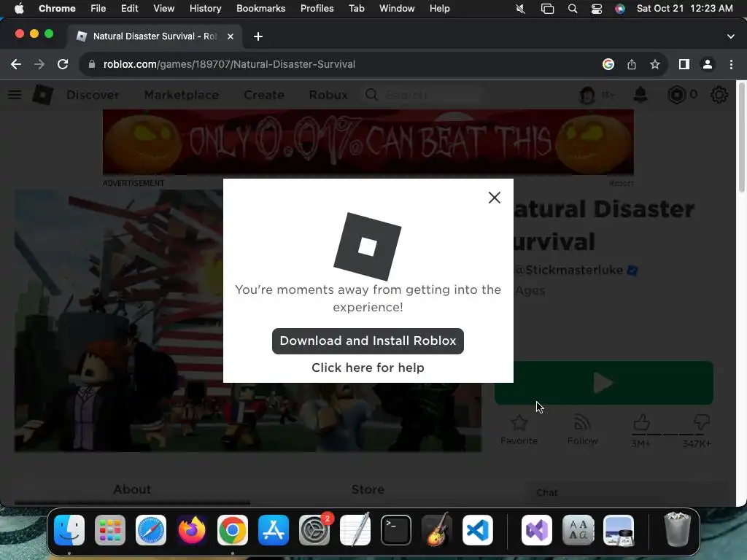The image size is (747, 560).
Task: Open GarageBand from the dock
Action: tap(437, 530)
